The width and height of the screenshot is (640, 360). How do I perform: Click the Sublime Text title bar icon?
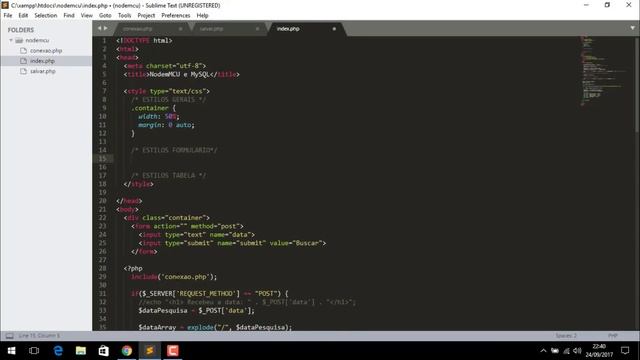click(x=5, y=5)
